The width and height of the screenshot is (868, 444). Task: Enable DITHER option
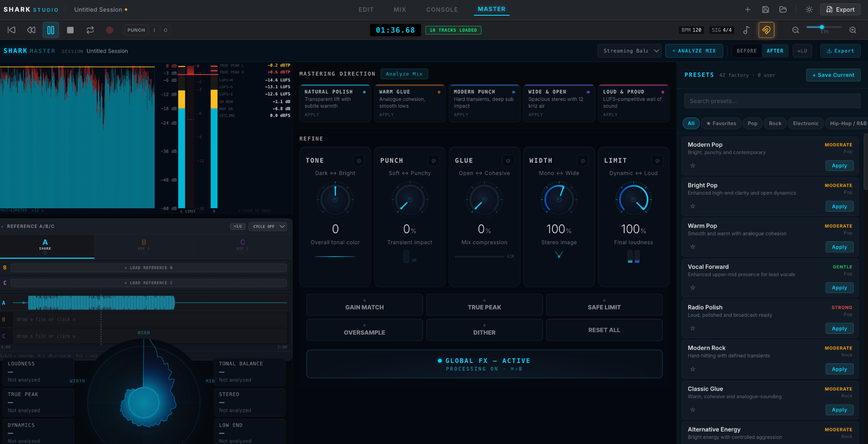pos(484,330)
